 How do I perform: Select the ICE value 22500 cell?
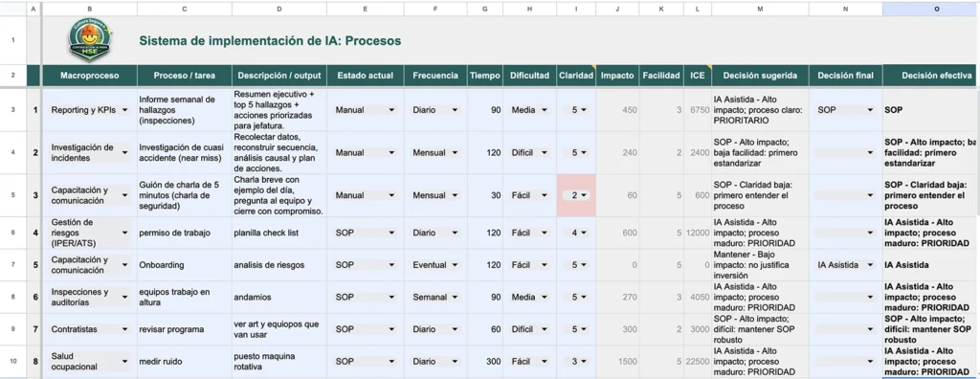click(x=698, y=361)
